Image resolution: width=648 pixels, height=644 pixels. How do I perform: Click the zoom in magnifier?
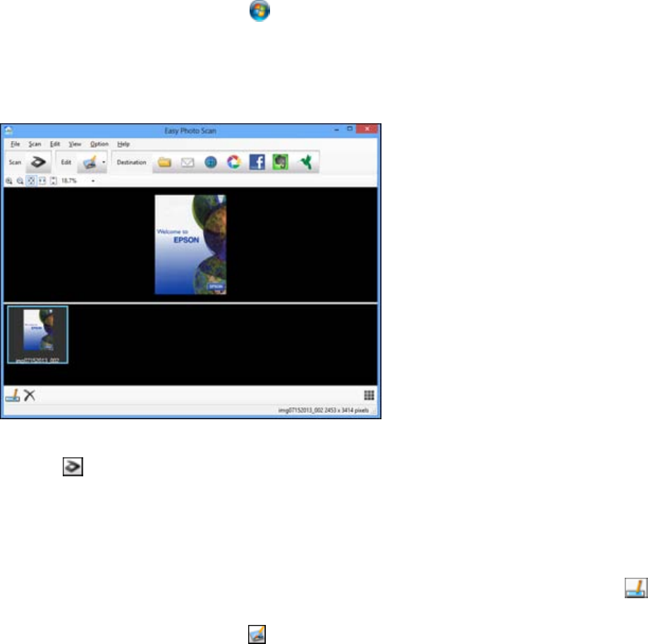pyautogui.click(x=9, y=181)
